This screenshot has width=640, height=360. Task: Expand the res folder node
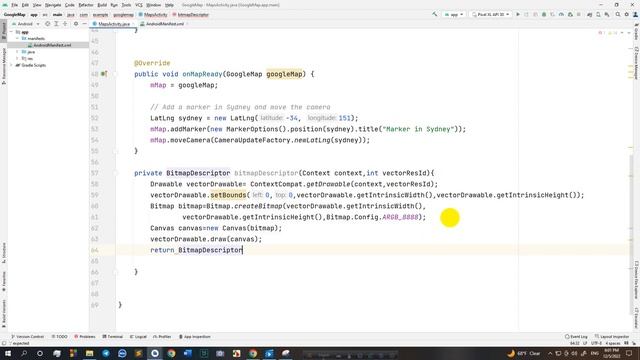coord(18,58)
